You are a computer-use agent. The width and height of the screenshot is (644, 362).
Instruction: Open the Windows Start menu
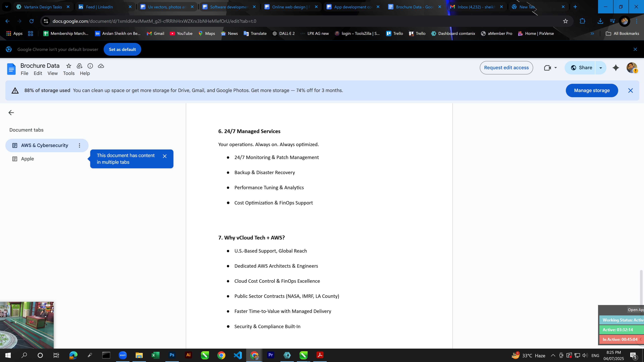[x=8, y=355]
